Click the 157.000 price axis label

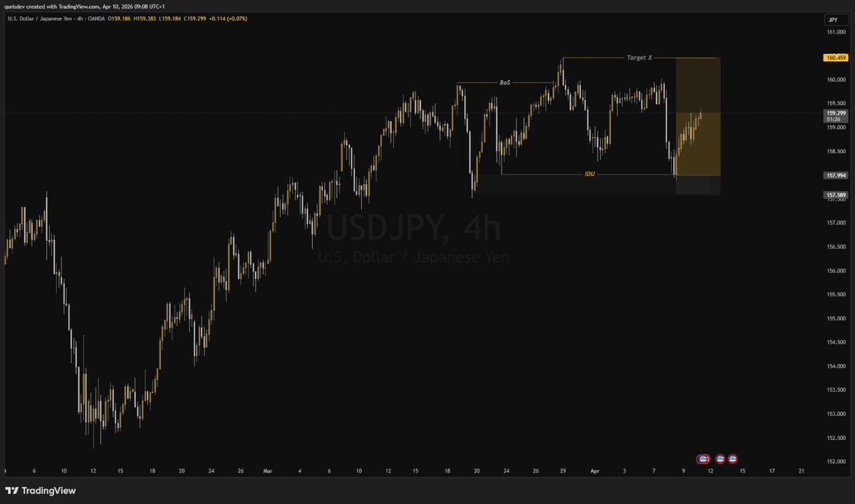tap(835, 223)
